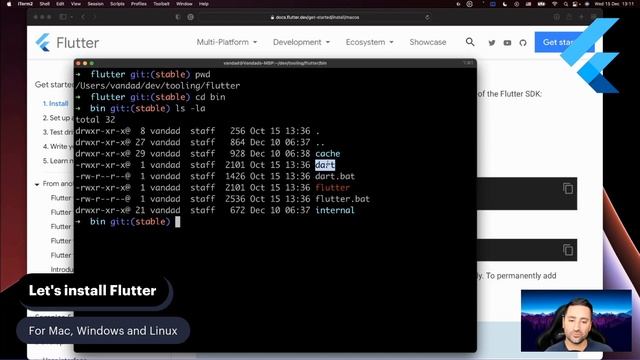Open Spotlight search icon in menu bar
This screenshot has width=640, height=360.
coord(566,4)
